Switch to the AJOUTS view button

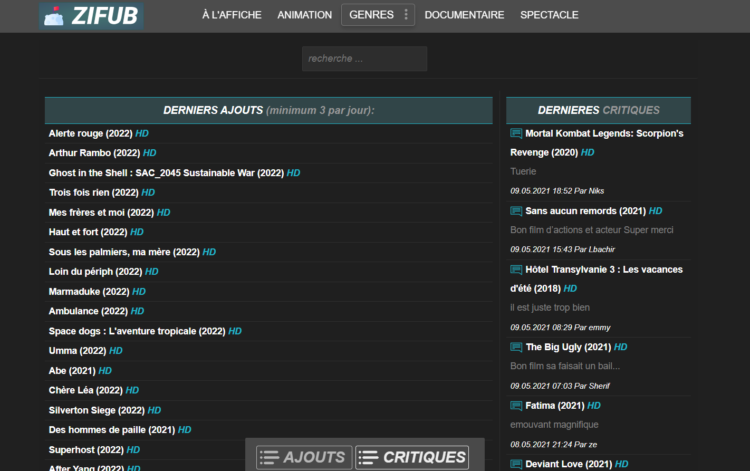coord(304,457)
